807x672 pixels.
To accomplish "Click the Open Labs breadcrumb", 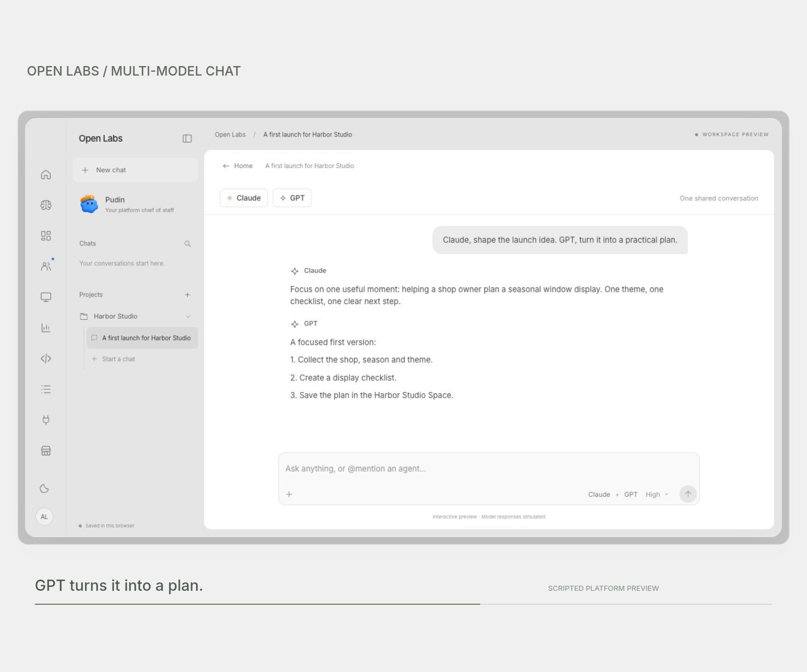I will [x=230, y=134].
